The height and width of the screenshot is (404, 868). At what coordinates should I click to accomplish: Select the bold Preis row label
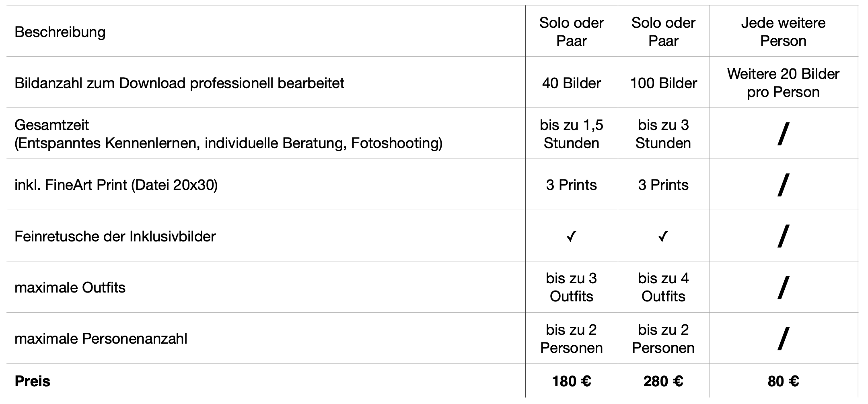tap(32, 381)
